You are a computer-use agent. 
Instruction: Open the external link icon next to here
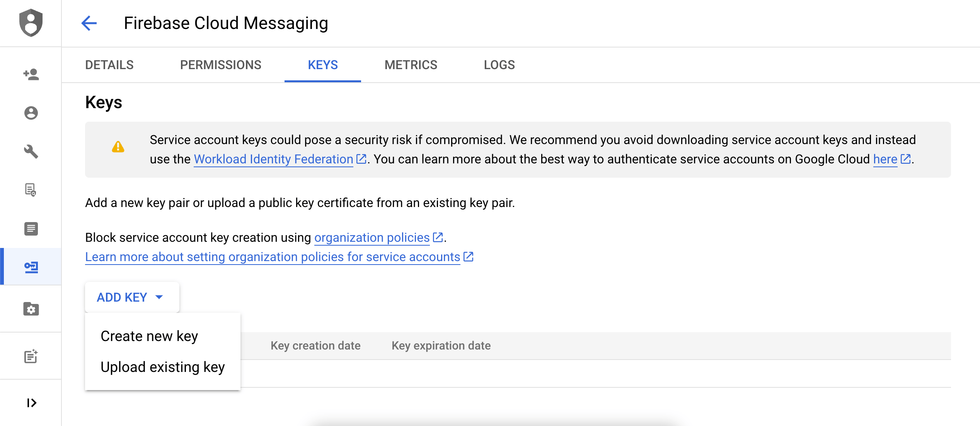[906, 159]
